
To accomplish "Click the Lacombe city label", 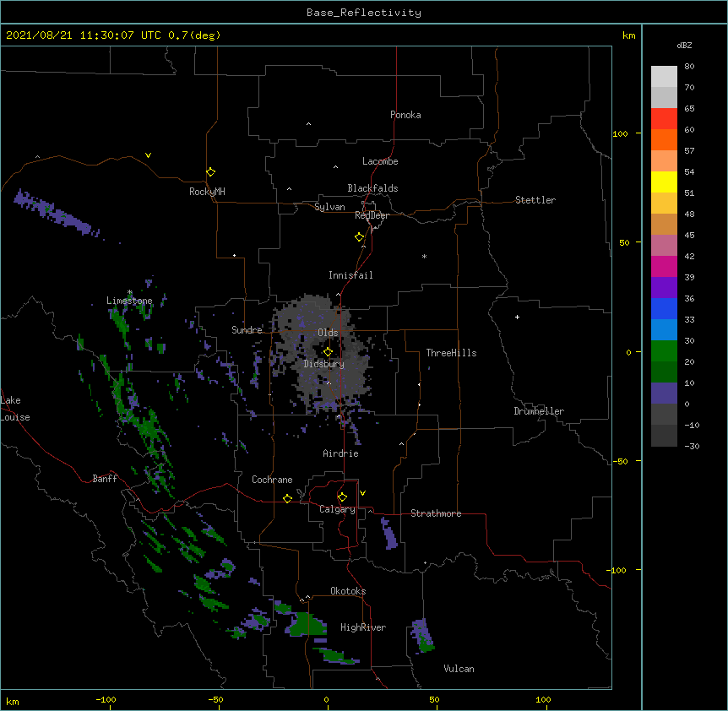I will click(380, 161).
